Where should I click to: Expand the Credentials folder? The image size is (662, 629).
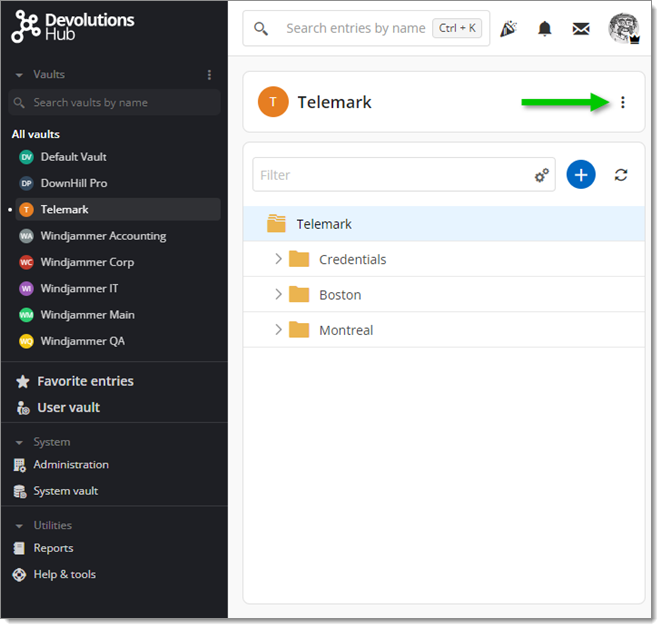278,259
